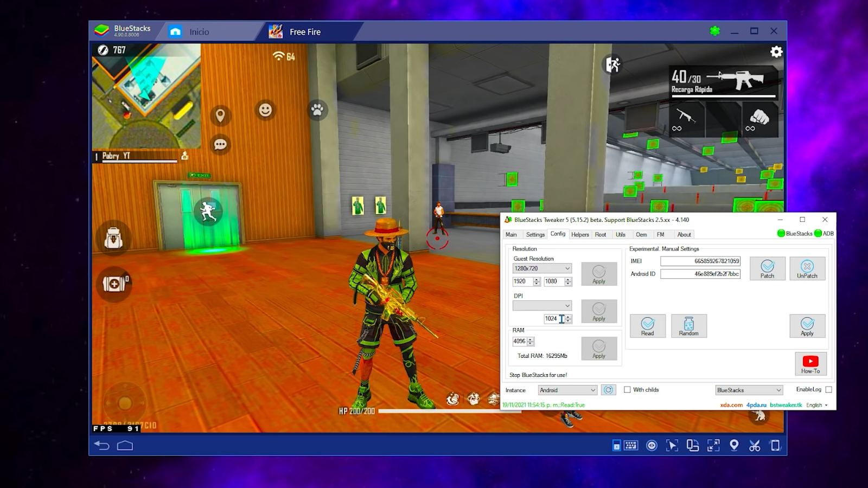Click Apply button for RAM
Screen dimensions: 868x488
point(599,349)
